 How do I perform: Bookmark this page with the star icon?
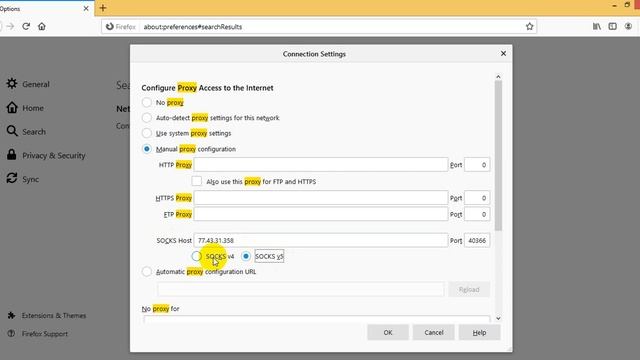[x=529, y=27]
